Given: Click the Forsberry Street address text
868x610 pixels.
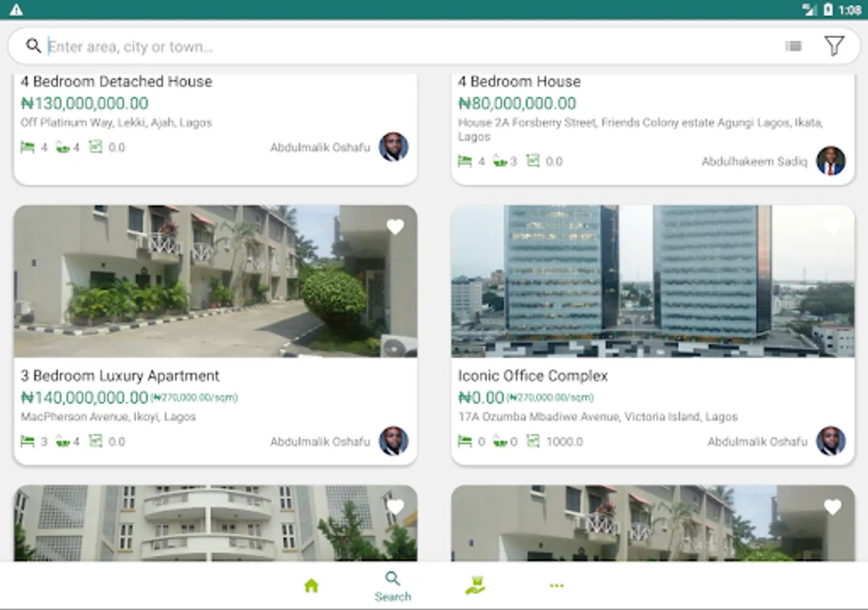Looking at the screenshot, I should pos(640,129).
